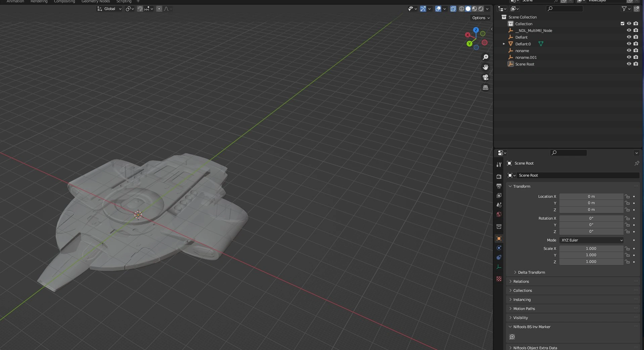Open the viewport Options popover
The height and width of the screenshot is (350, 644).
481,18
